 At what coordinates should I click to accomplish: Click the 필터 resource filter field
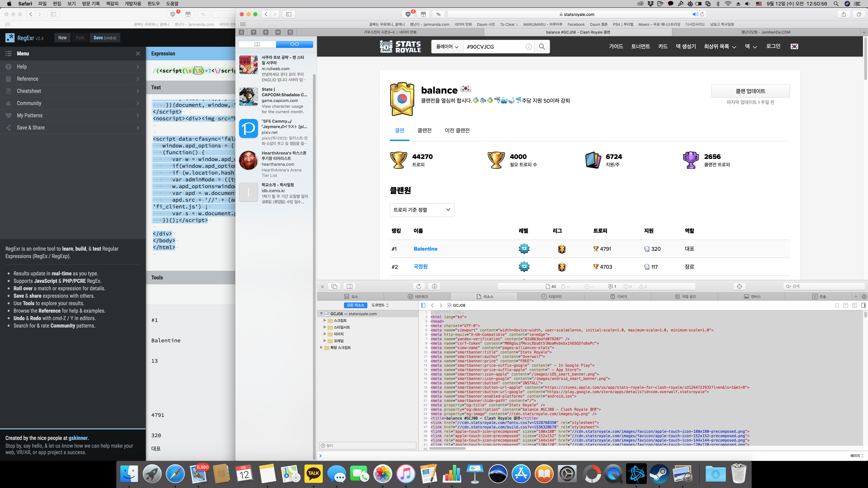(367, 446)
